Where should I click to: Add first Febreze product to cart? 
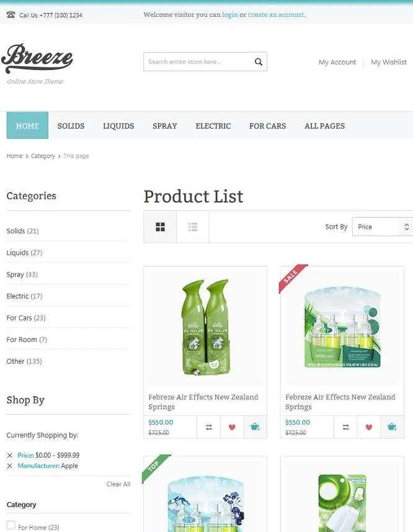(x=255, y=427)
